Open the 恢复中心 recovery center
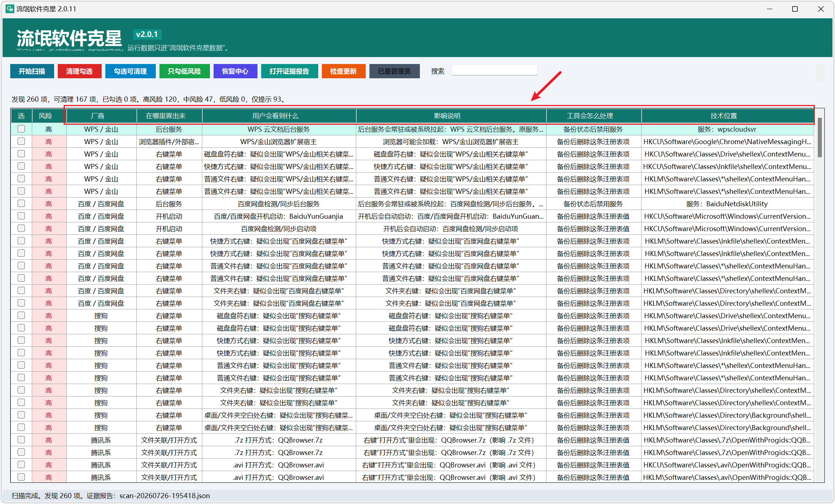The image size is (835, 504). (235, 71)
